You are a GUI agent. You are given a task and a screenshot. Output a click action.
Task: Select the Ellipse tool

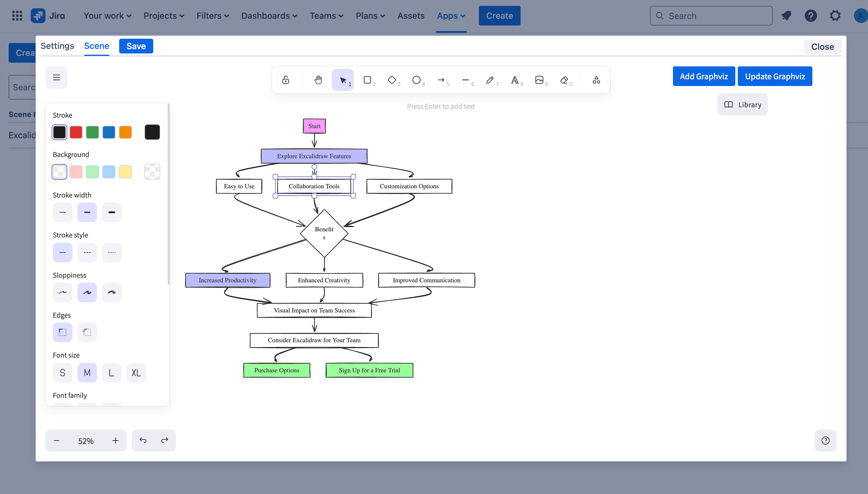[x=416, y=80]
